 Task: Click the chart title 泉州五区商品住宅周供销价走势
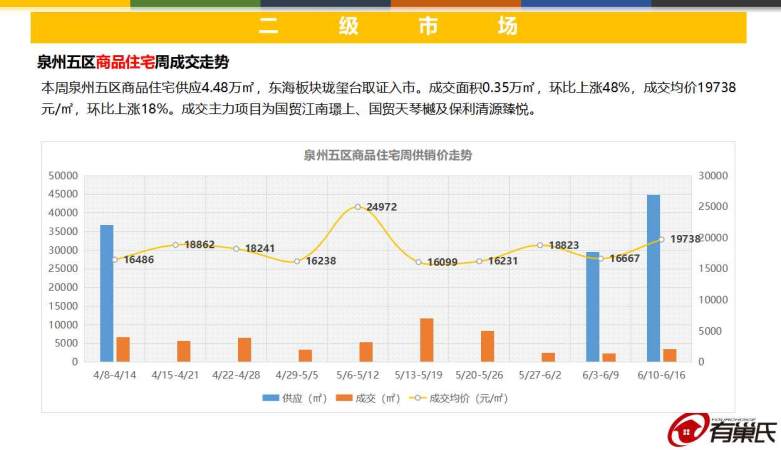coord(388,155)
